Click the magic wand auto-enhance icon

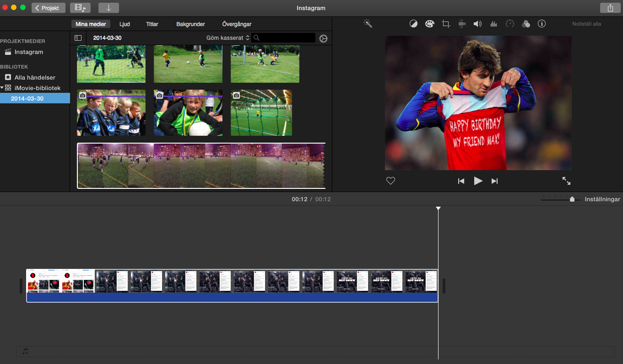point(368,24)
